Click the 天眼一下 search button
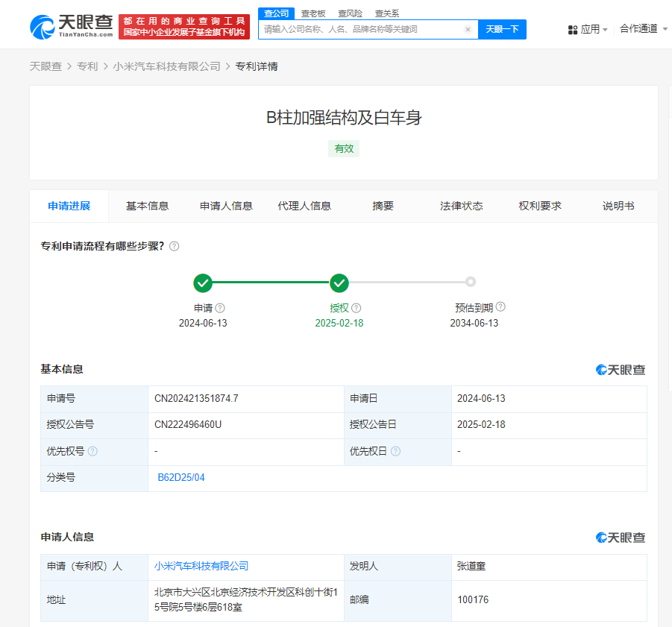672x627 pixels. (502, 29)
